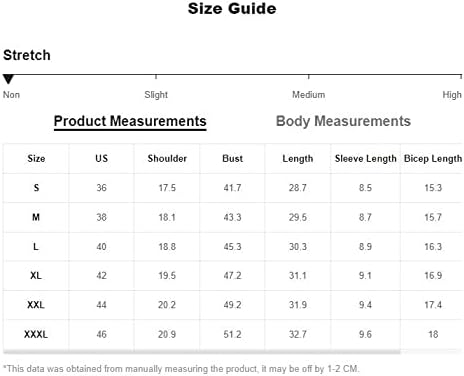
Task: Click the Length column header
Action: click(298, 159)
